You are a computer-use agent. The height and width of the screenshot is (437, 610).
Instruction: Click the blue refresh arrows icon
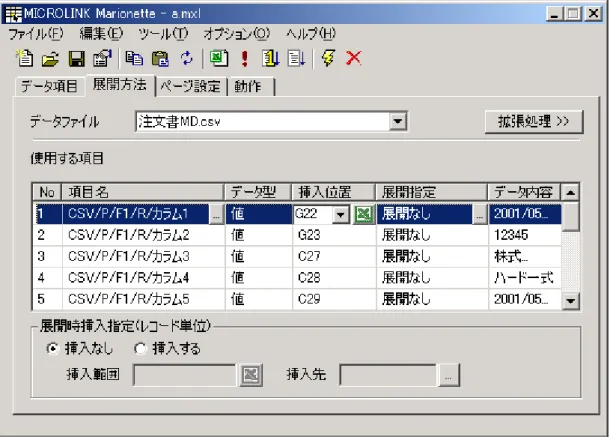187,59
